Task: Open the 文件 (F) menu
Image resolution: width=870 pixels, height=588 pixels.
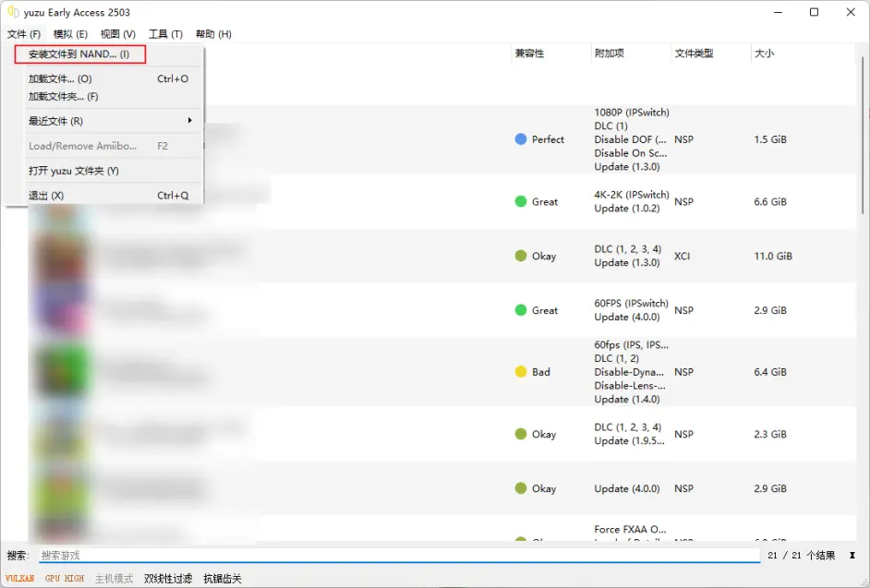Action: [x=24, y=34]
